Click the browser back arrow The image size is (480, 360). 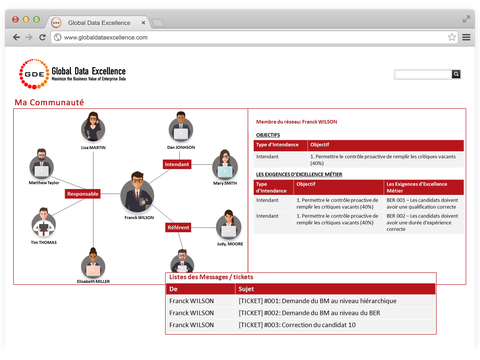pos(16,37)
